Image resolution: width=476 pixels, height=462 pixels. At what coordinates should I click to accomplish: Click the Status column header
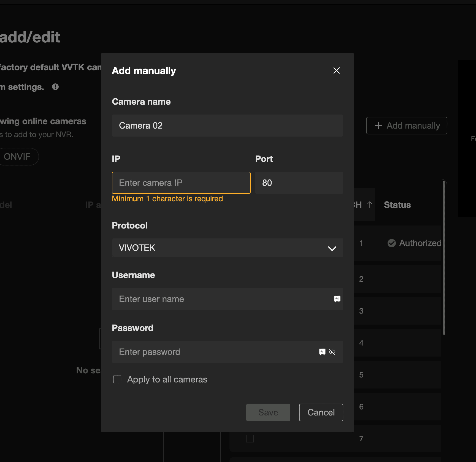[397, 205]
